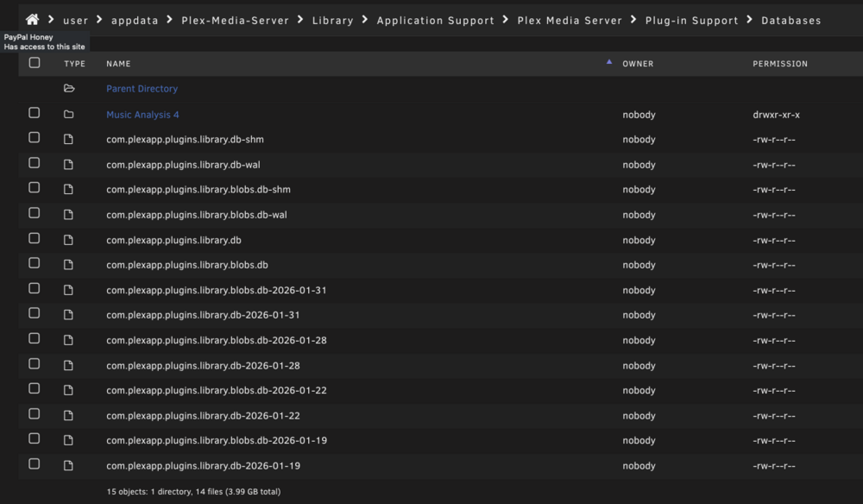Click file icon for com.plexapp.plugins.library.db-wal
This screenshot has height=504, width=863.
(x=68, y=165)
